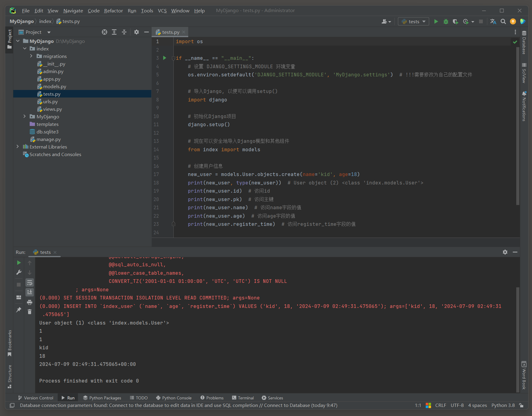
Task: Open the File menu
Action: [x=26, y=11]
